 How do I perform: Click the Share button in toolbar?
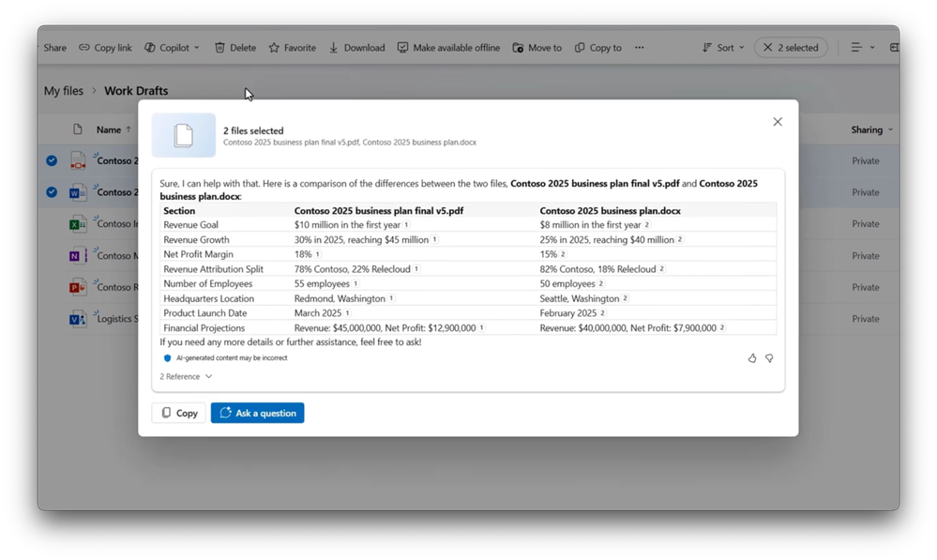tap(53, 48)
